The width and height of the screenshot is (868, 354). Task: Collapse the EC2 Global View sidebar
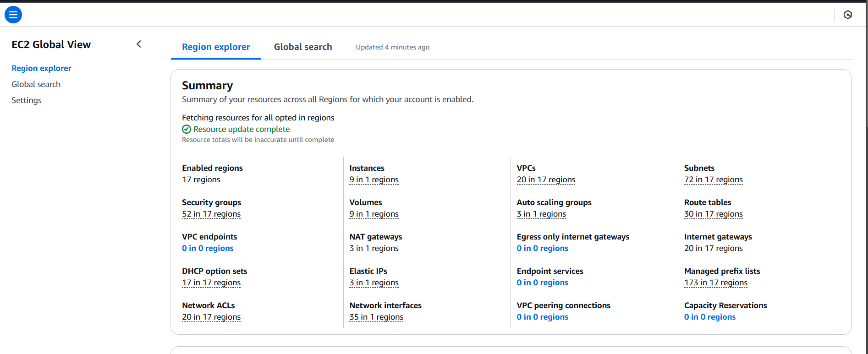point(139,44)
